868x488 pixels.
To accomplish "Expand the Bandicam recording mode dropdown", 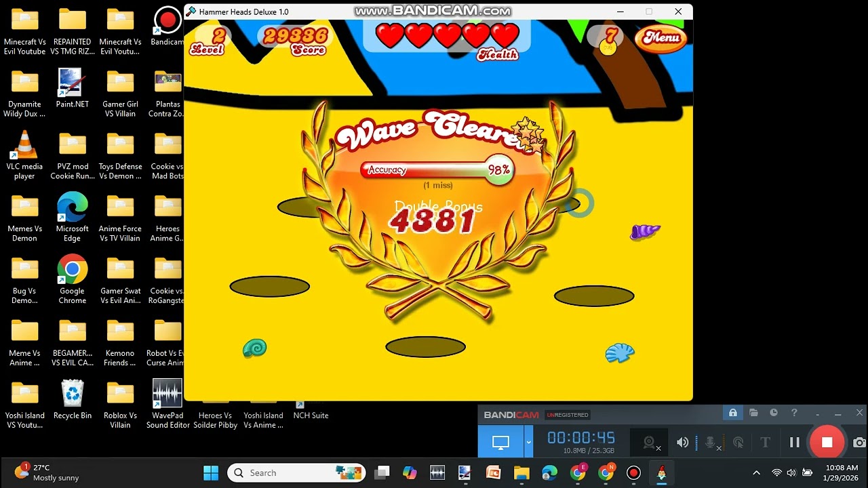I will [x=528, y=443].
